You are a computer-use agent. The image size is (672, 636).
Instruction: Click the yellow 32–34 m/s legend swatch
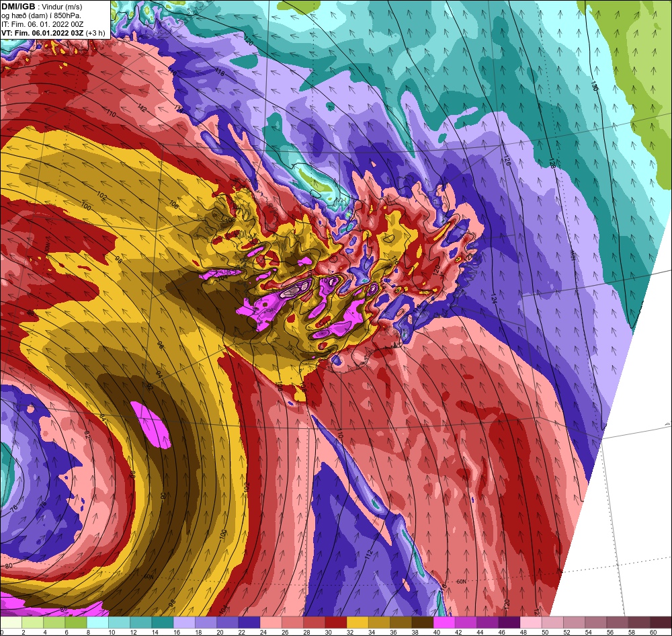coord(358,623)
